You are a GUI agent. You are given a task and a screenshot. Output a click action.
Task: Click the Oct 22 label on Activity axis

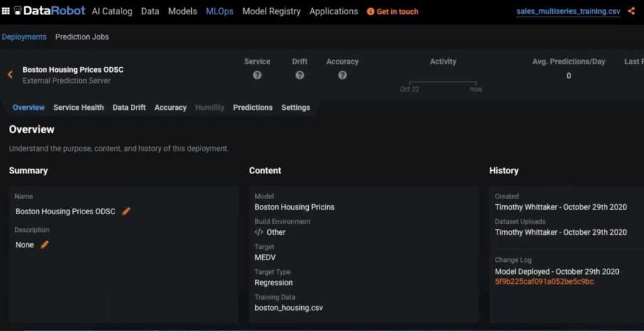pos(409,89)
